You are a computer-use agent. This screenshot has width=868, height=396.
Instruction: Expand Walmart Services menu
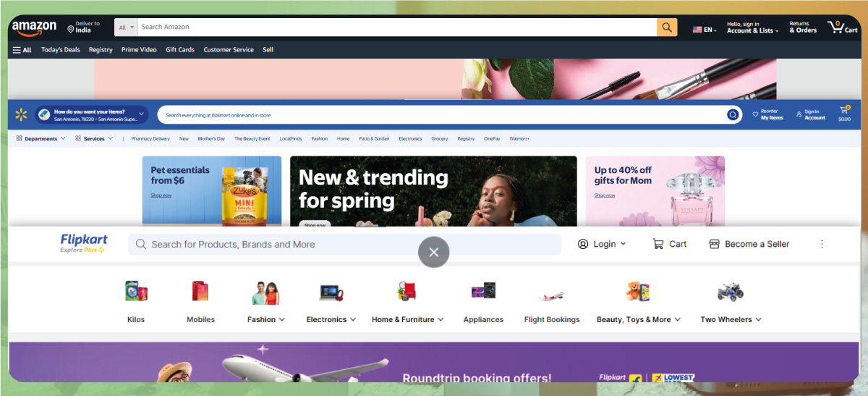click(94, 138)
